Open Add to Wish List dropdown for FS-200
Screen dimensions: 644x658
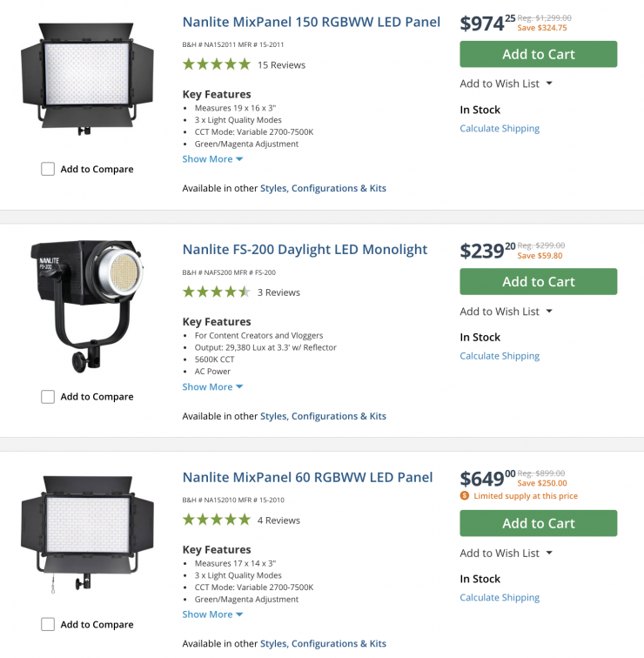[506, 312]
